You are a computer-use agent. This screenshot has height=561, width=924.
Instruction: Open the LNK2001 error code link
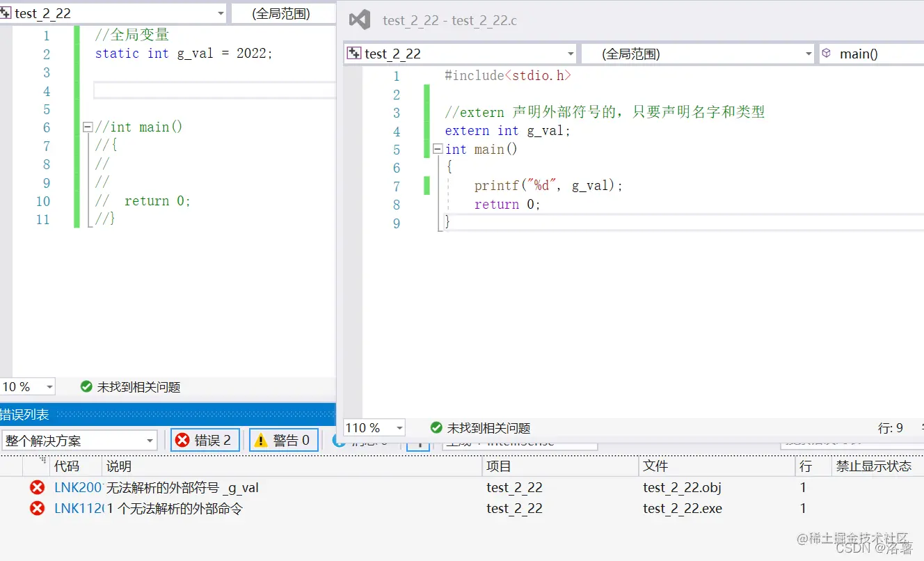(x=78, y=487)
